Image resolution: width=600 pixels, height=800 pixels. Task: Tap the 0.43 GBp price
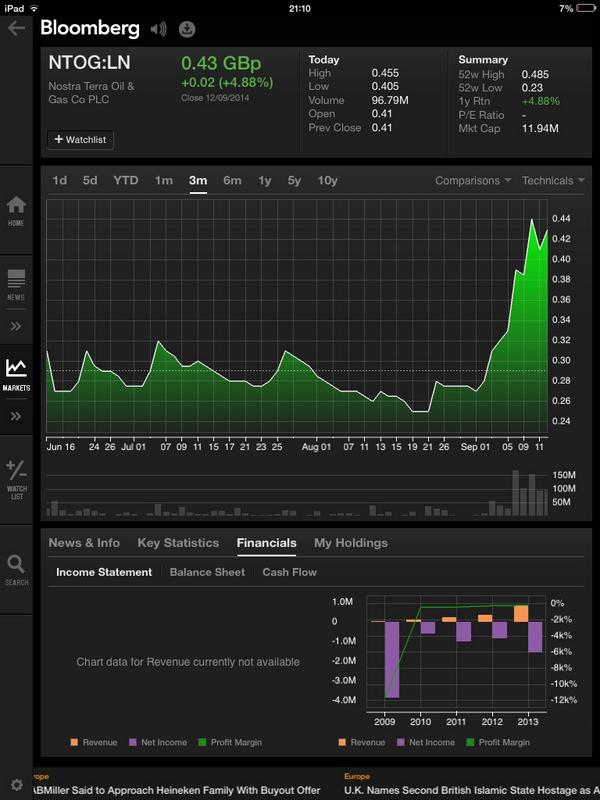coord(221,63)
